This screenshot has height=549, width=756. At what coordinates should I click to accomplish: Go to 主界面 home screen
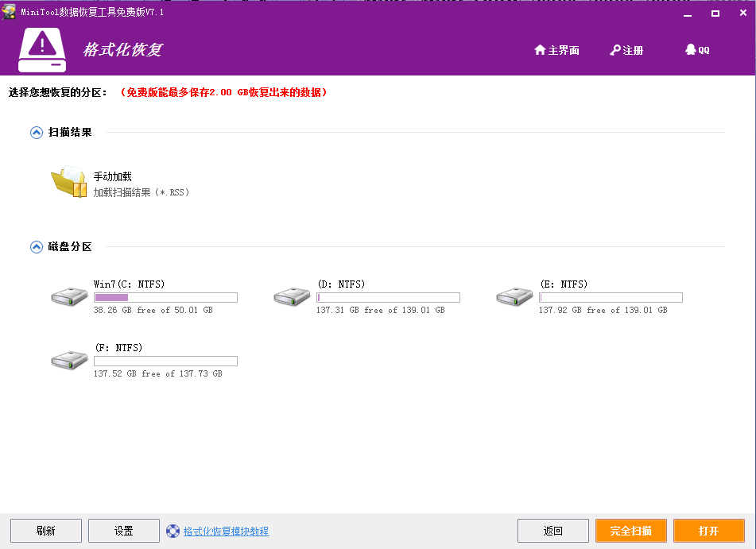click(x=557, y=50)
